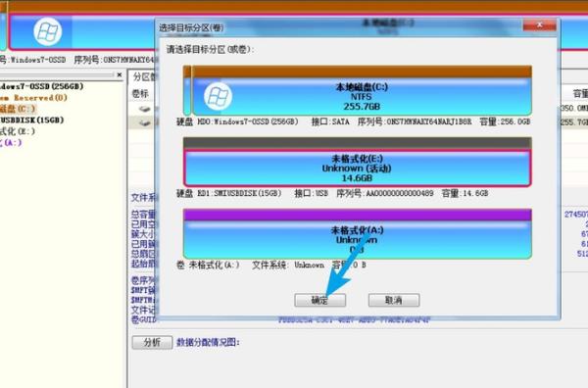Click the 接口:SATA text

[x=330, y=121]
